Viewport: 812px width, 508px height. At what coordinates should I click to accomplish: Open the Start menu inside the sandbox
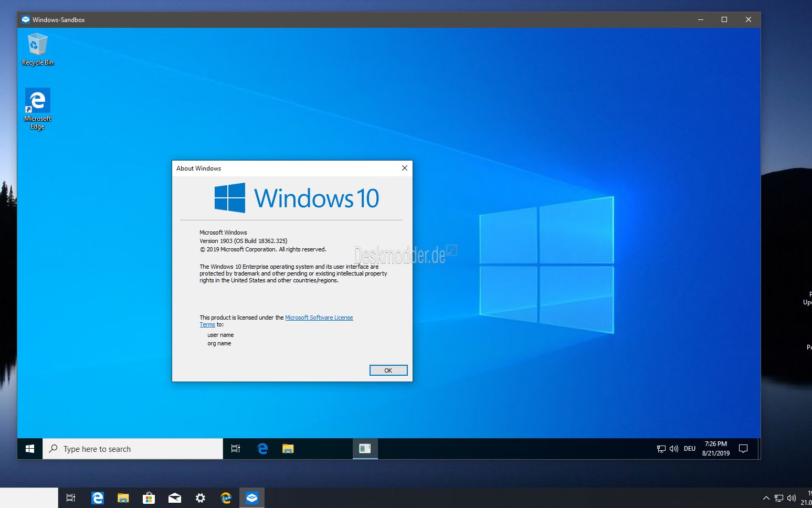coord(30,449)
